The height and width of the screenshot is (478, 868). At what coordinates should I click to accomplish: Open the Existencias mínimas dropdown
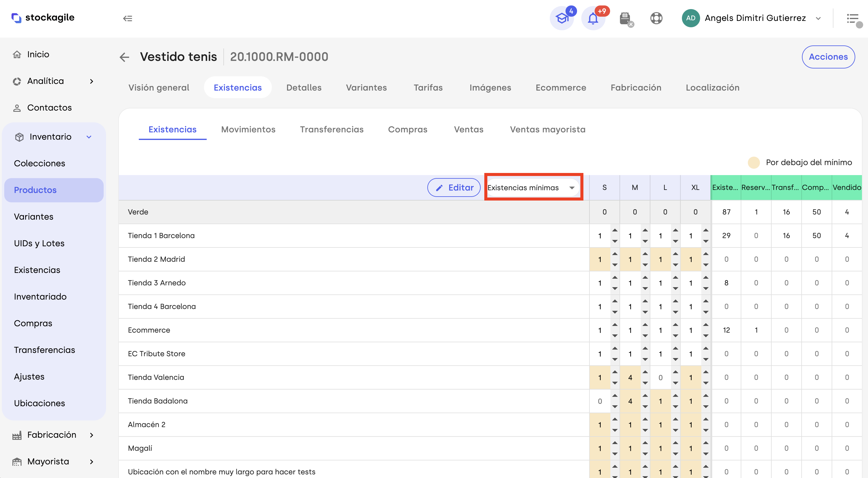click(x=533, y=188)
